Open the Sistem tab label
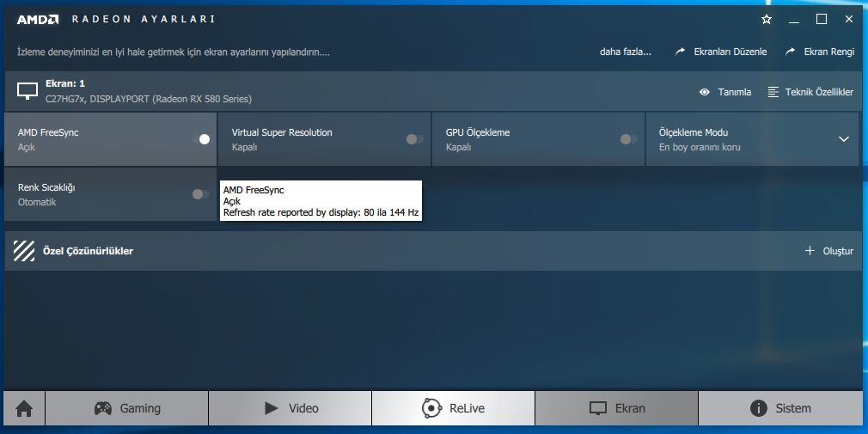Image resolution: width=868 pixels, height=434 pixels. click(x=793, y=408)
